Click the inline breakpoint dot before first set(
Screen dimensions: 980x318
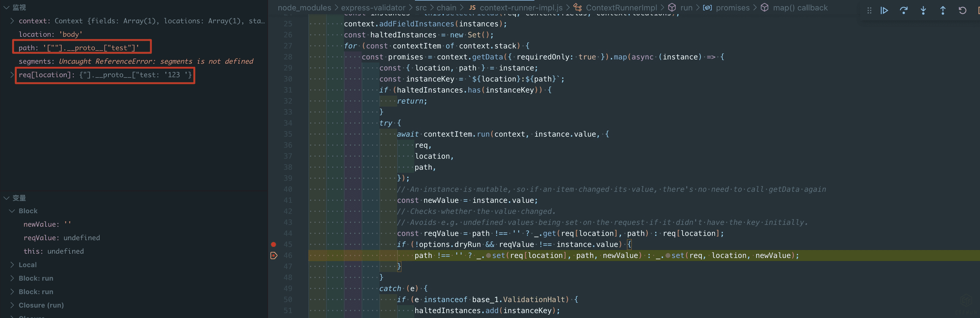pyautogui.click(x=488, y=256)
